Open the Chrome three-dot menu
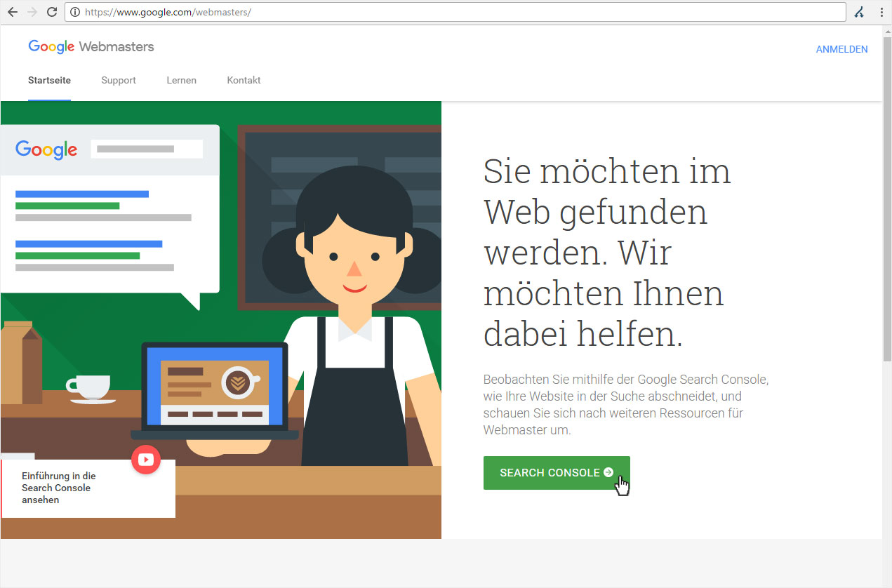 (x=881, y=12)
